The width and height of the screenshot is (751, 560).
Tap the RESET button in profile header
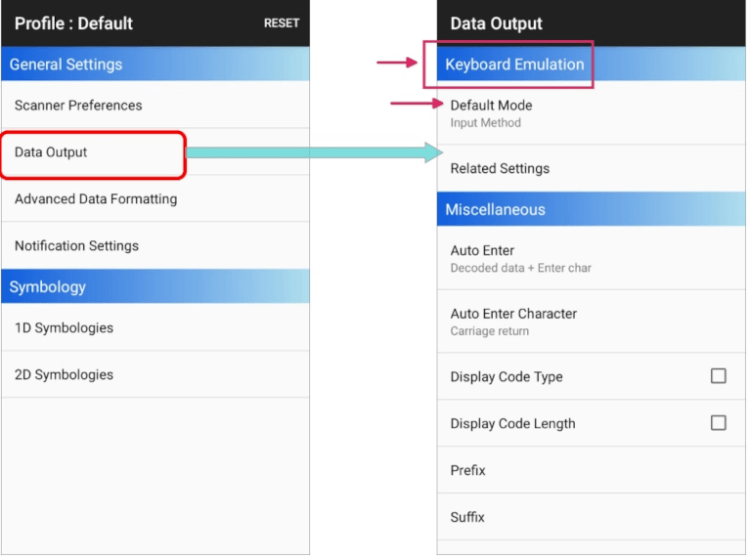coord(282,23)
